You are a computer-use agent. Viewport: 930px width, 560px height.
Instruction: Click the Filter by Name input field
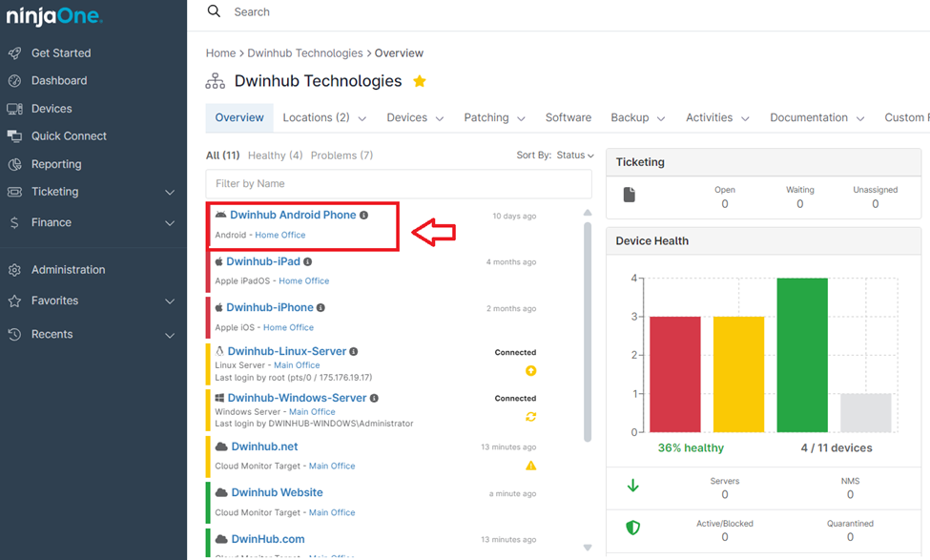pos(398,184)
